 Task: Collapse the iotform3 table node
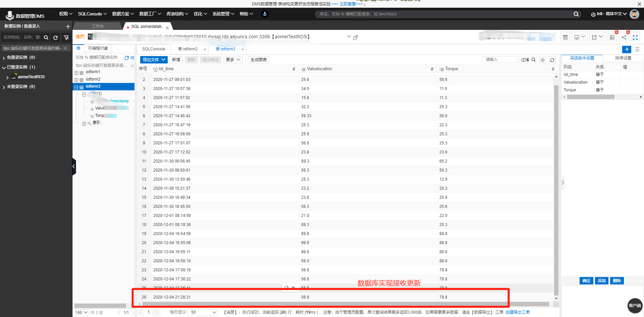pyautogui.click(x=76, y=87)
